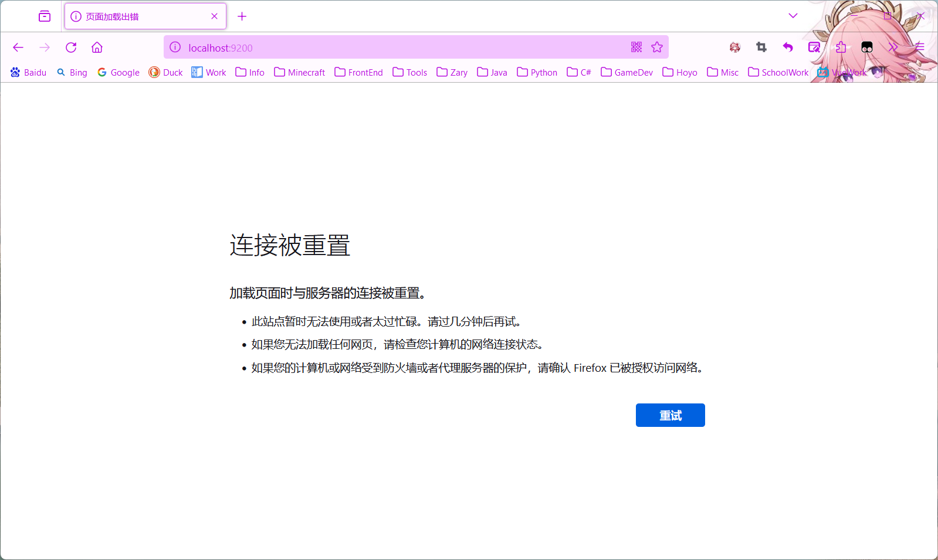Screen dimensions: 938x560
Task: Bookmark this page with star icon
Action: (x=657, y=47)
